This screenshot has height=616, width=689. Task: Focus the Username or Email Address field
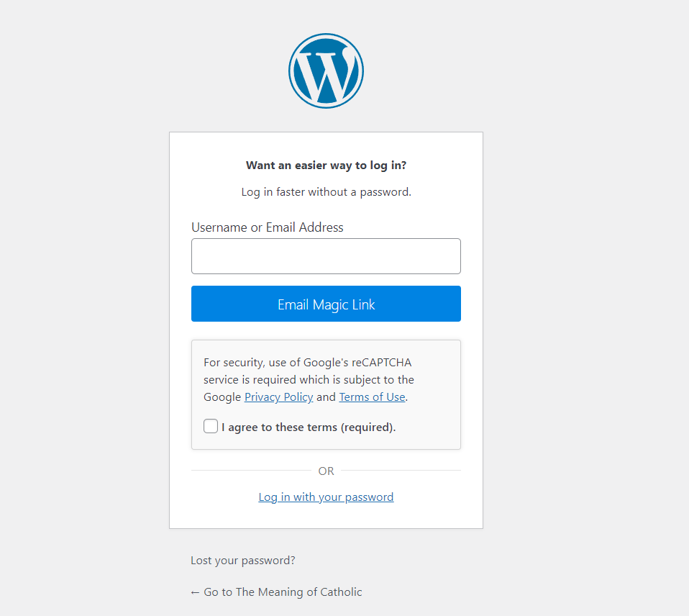coord(326,256)
